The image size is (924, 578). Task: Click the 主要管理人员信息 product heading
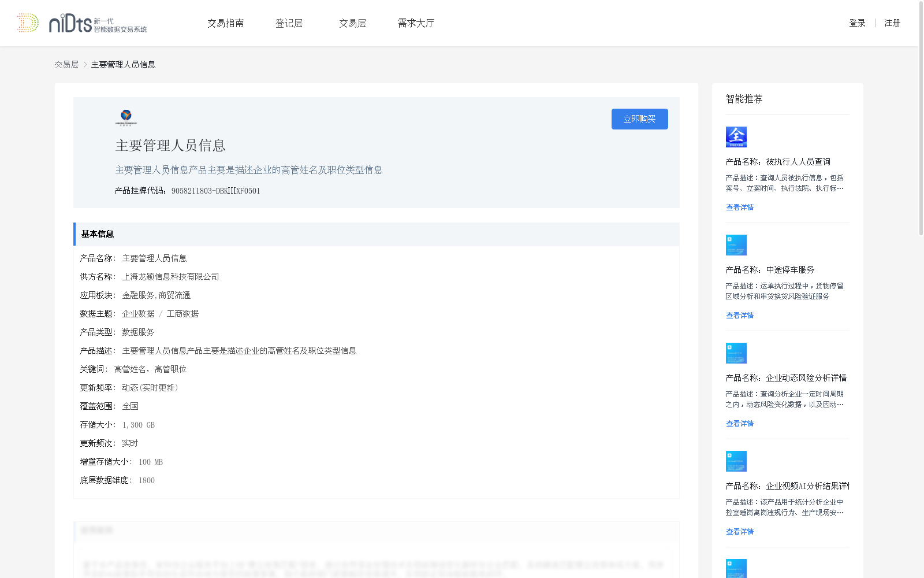click(170, 146)
